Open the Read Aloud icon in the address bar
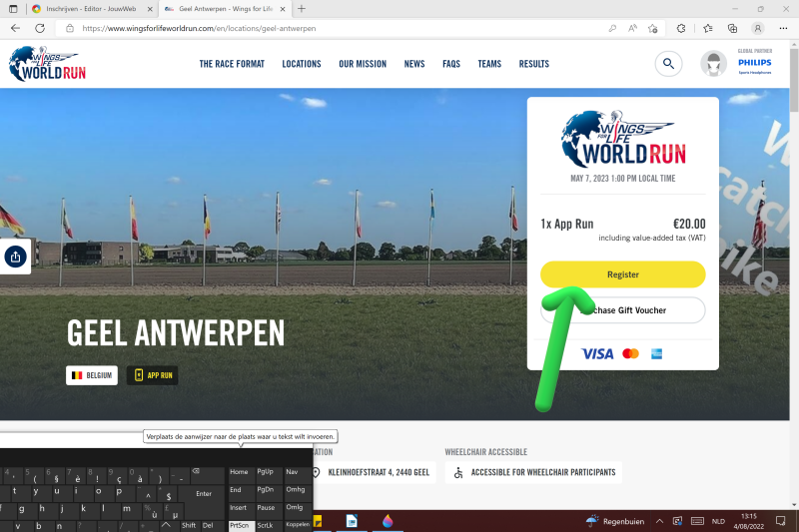This screenshot has height=532, width=799. [x=632, y=29]
